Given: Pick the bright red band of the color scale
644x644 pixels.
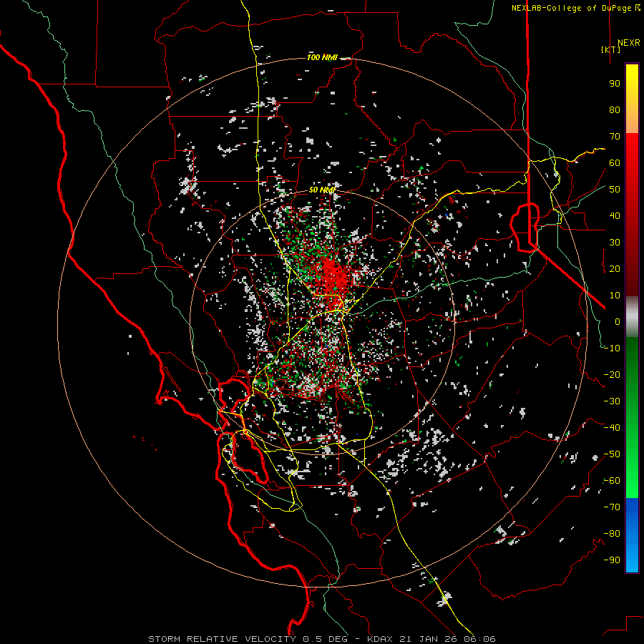Looking at the screenshot, I should pos(632,148).
